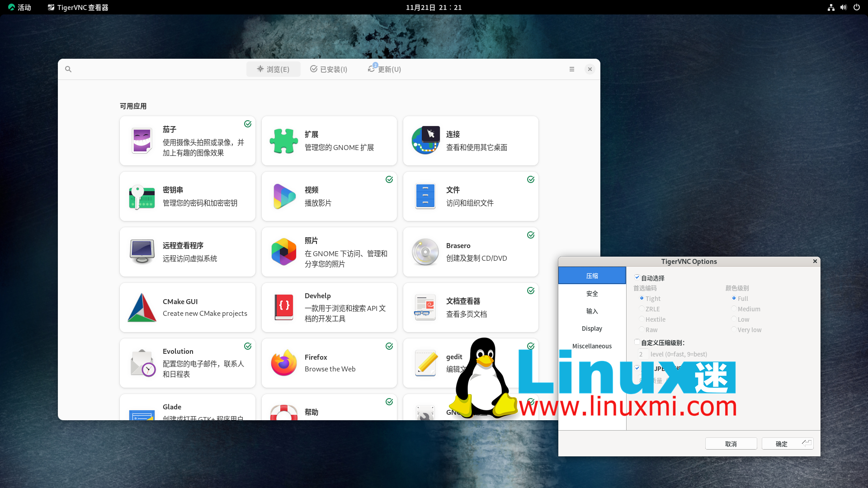Click the document viewer (文档查看器) icon
The width and height of the screenshot is (868, 488).
(x=425, y=307)
